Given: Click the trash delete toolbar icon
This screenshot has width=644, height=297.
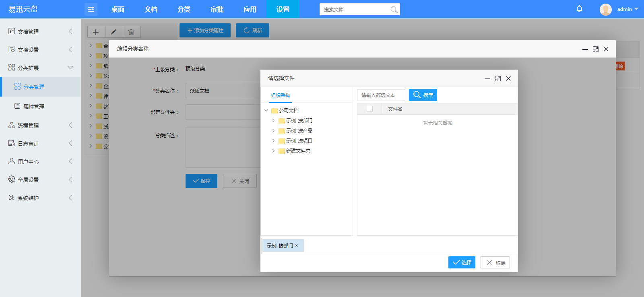Looking at the screenshot, I should 131,32.
